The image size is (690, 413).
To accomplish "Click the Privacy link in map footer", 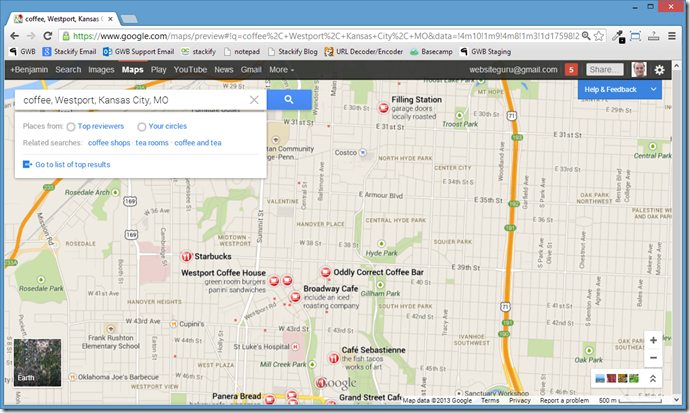I will 520,400.
